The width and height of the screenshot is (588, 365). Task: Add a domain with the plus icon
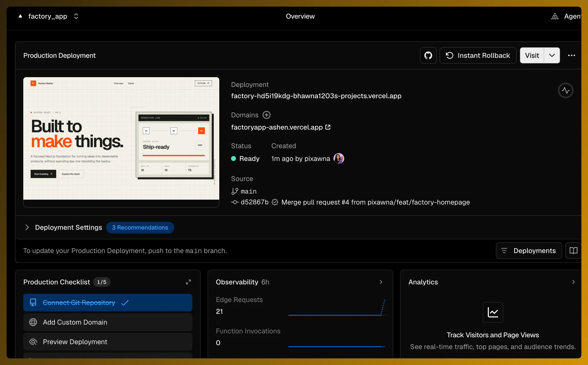click(x=267, y=115)
